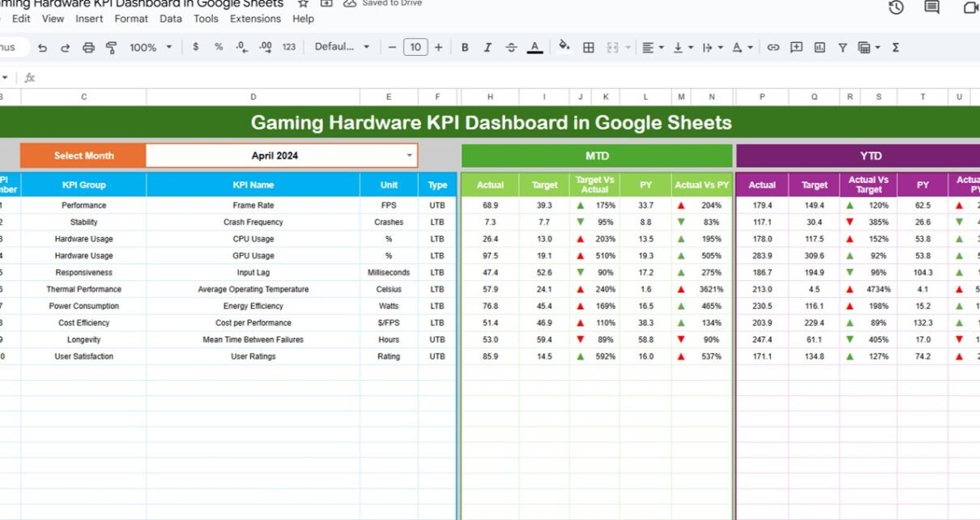Click the redo arrow in toolbar
This screenshot has width=980, height=520.
pos(66,48)
